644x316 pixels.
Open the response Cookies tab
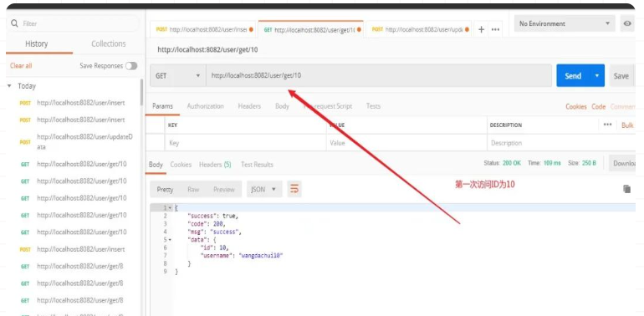pos(181,165)
